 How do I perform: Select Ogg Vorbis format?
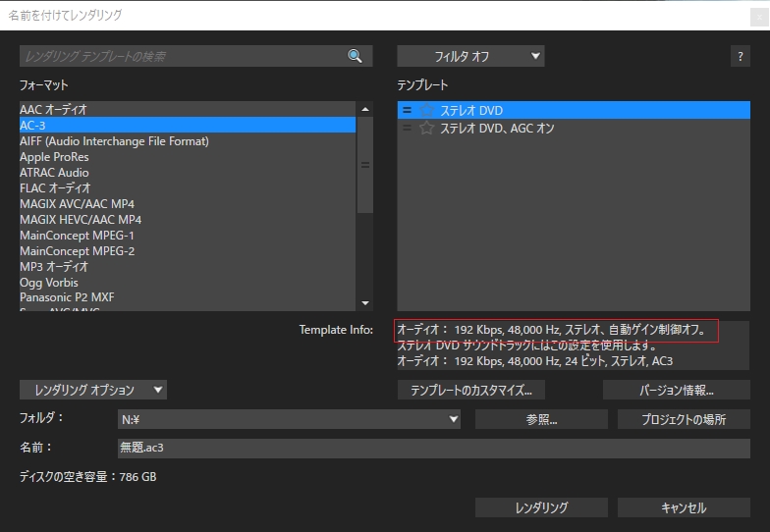187,283
